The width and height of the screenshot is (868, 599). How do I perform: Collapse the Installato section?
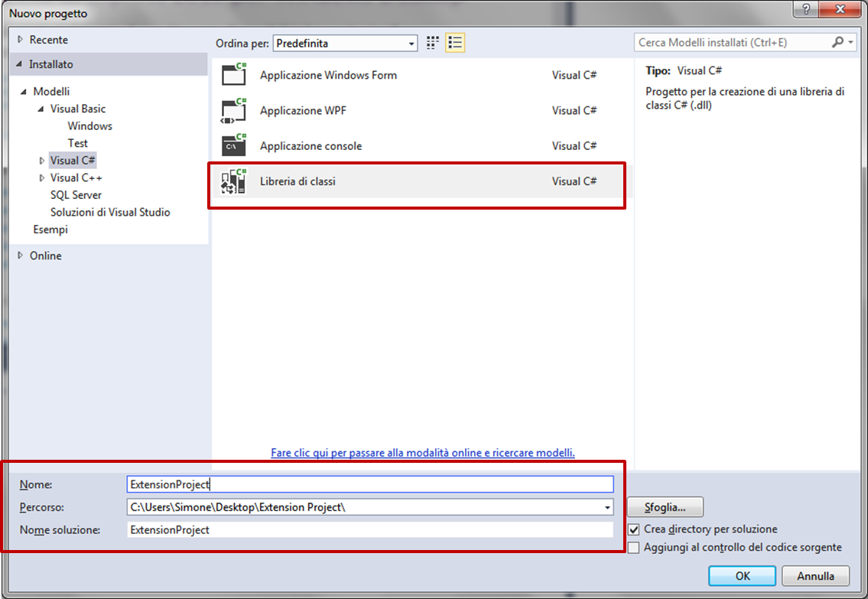pos(19,64)
